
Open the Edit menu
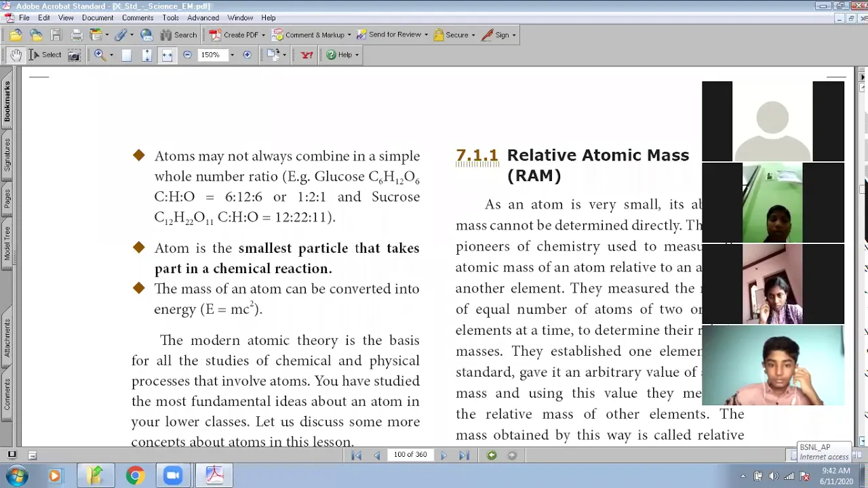click(x=44, y=18)
